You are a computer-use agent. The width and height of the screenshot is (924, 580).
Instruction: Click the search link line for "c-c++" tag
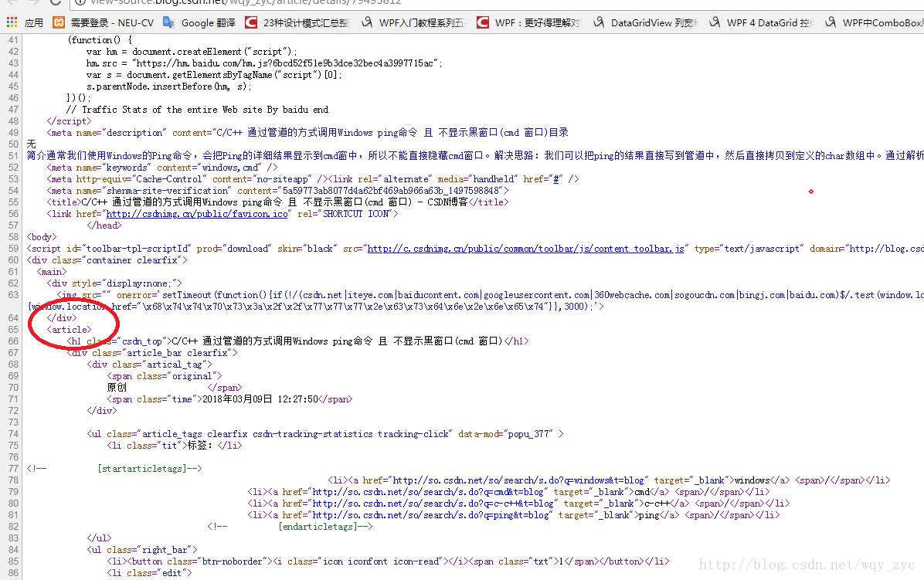[x=518, y=504]
